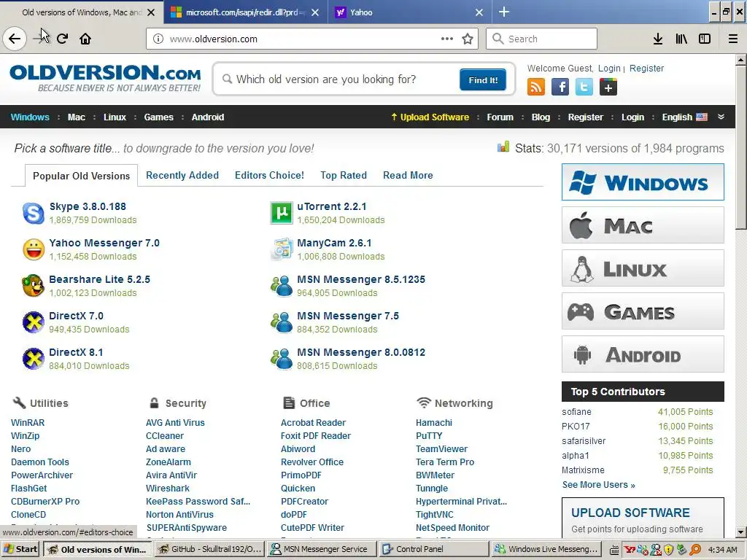Open the Android item in navigation bar

(208, 117)
